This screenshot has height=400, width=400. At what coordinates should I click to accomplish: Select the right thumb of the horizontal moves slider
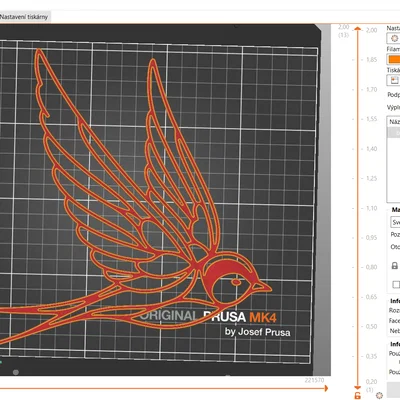click(326, 388)
